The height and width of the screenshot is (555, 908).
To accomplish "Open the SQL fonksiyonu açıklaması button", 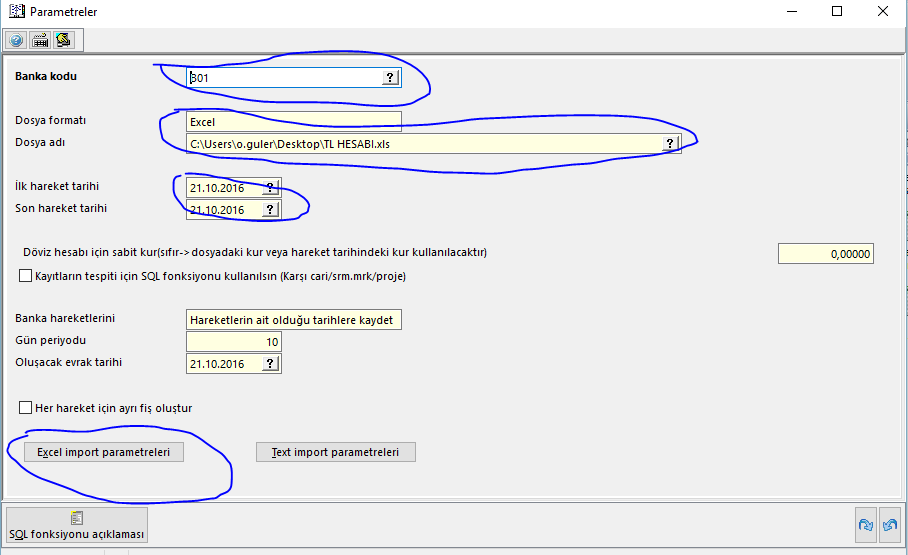I will click(77, 525).
